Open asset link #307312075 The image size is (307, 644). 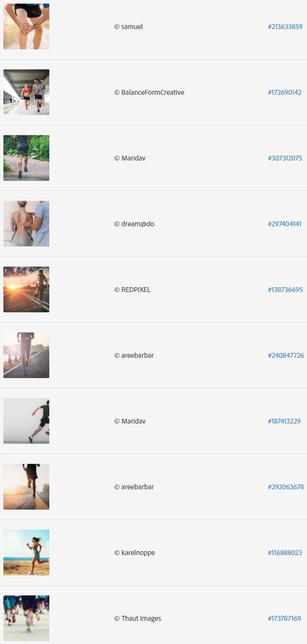285,158
